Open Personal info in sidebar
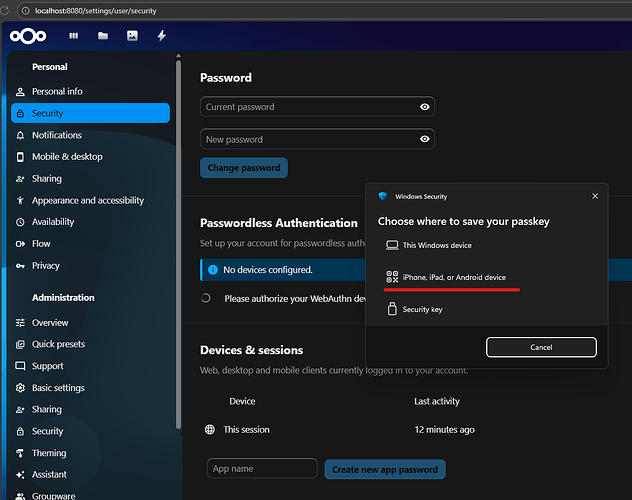Image resolution: width=632 pixels, height=500 pixels. point(57,91)
